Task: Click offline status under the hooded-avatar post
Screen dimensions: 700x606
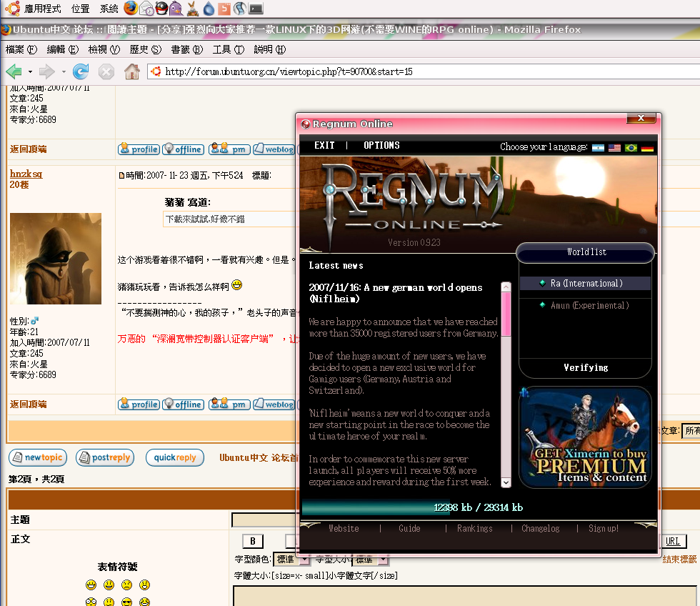Action: (183, 404)
